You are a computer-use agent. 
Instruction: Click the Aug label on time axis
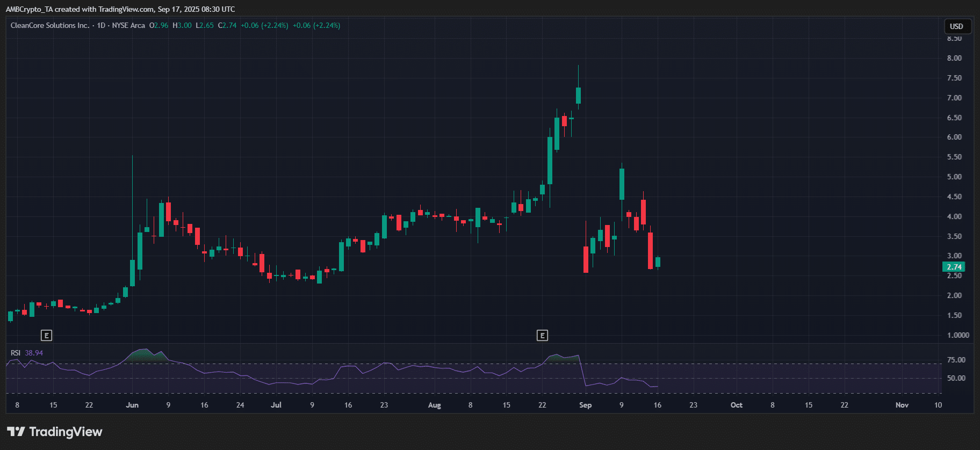point(434,405)
